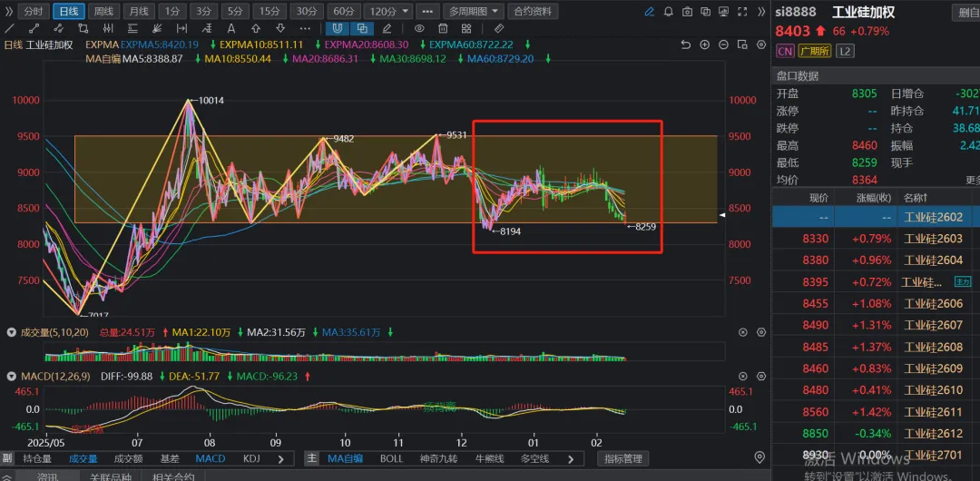This screenshot has width=980, height=481.
Task: Choose the ratio ruler drawing tool
Action: [206, 28]
